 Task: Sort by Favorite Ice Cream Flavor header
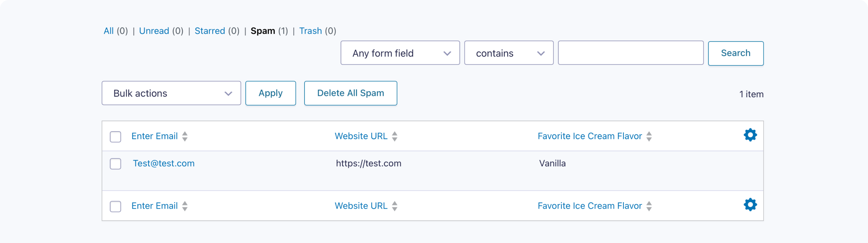coord(590,136)
